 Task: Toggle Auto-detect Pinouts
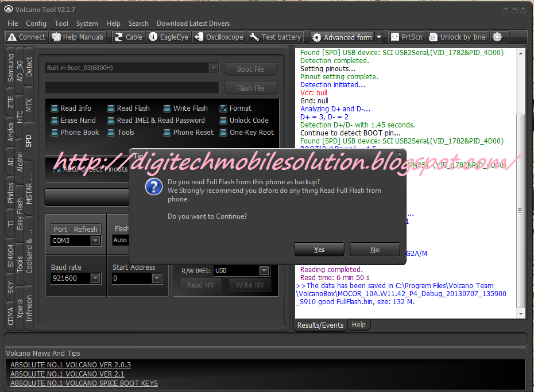(x=56, y=169)
